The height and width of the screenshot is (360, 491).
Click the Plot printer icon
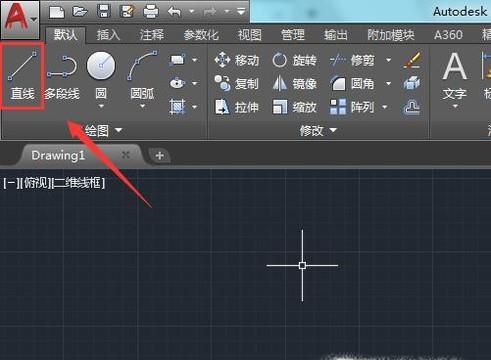pos(151,12)
